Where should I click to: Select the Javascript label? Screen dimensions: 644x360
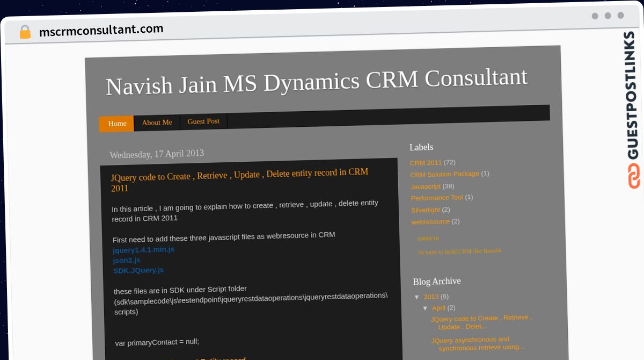pyautogui.click(x=426, y=186)
